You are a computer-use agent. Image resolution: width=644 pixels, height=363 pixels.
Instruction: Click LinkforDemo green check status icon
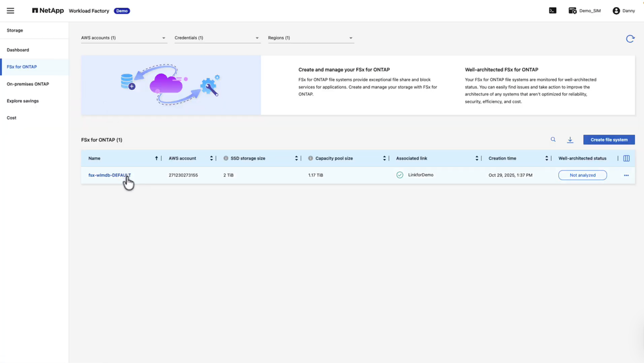(399, 175)
